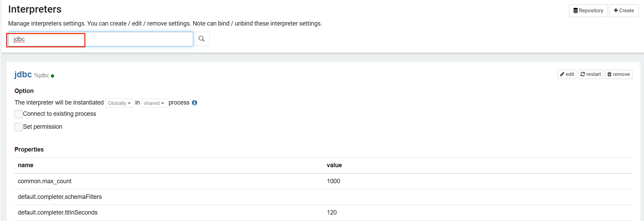
Task: Click the value 1000 for common.max_count
Action: coord(333,181)
